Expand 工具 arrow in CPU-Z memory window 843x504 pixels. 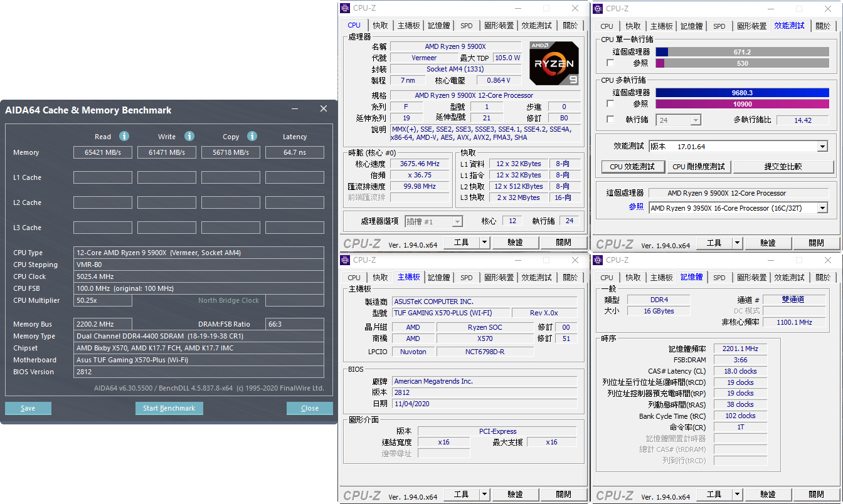[737, 495]
